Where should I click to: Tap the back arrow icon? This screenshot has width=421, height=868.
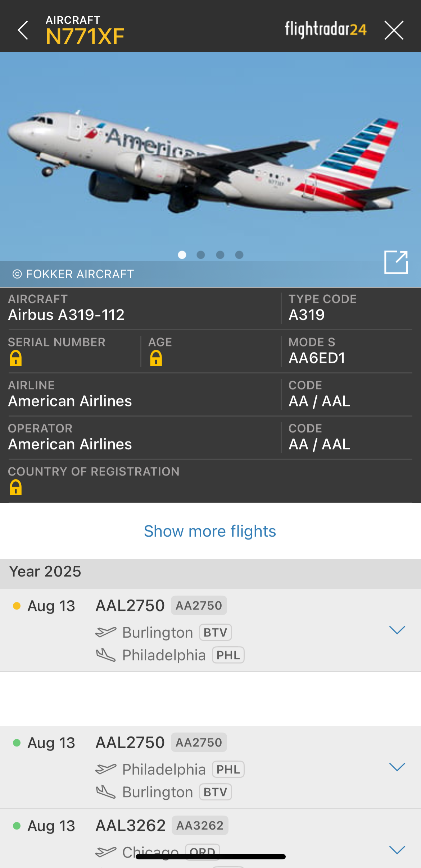pyautogui.click(x=23, y=30)
